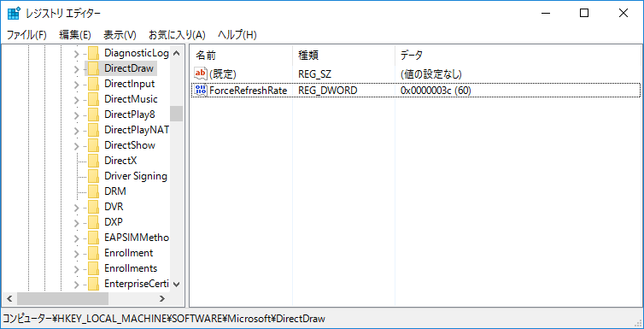Click the DirectPlayNAT folder icon
This screenshot has width=644, height=329.
(x=94, y=130)
